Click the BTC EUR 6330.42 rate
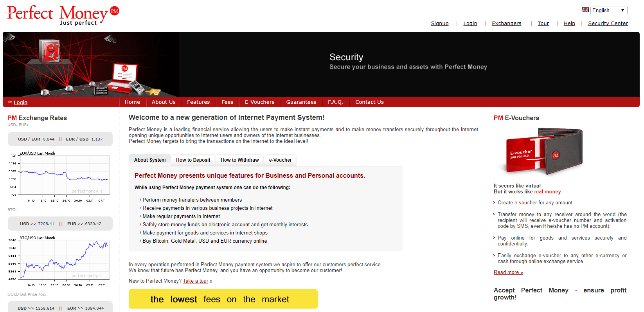Screen dimensions: 644x312 click(84, 224)
